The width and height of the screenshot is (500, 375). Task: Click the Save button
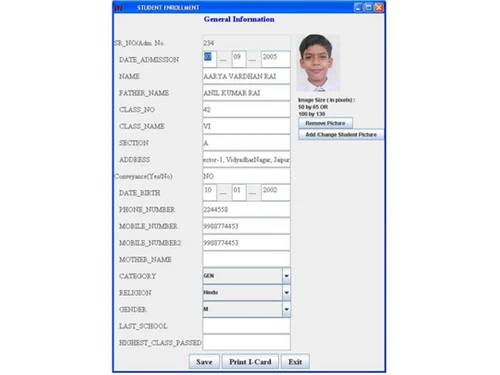click(204, 361)
